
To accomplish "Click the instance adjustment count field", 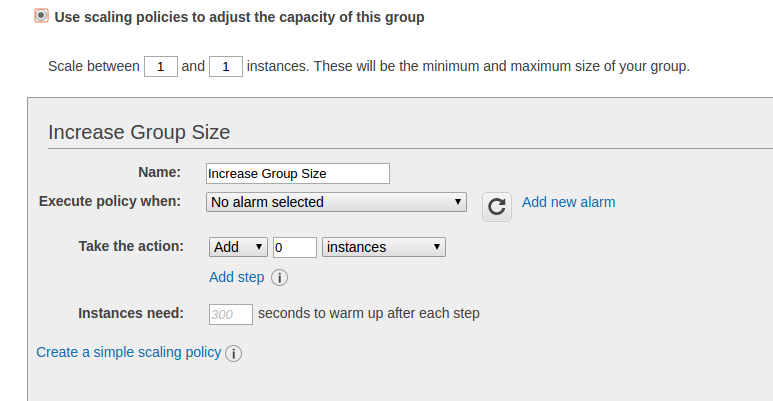I will pos(294,247).
